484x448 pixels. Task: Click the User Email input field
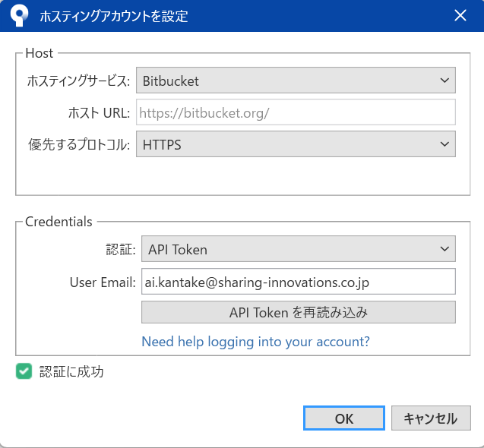tap(298, 282)
